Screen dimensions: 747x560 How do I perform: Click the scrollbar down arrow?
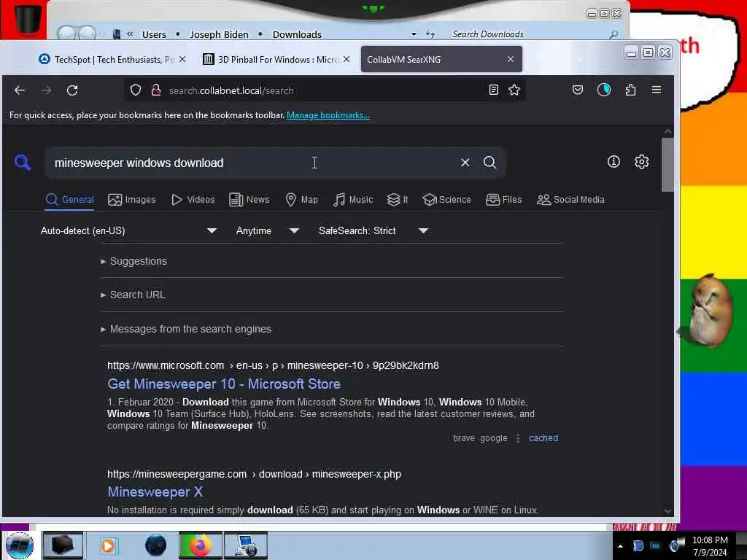point(667,511)
